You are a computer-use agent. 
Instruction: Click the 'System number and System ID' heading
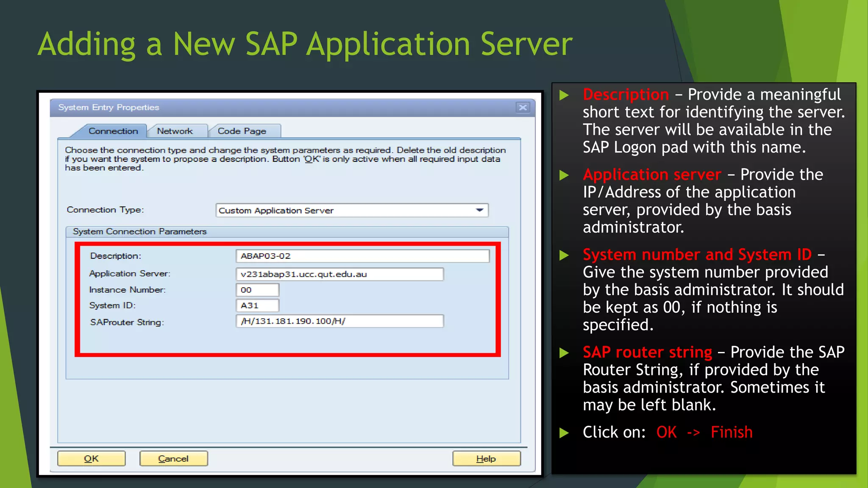pos(697,255)
